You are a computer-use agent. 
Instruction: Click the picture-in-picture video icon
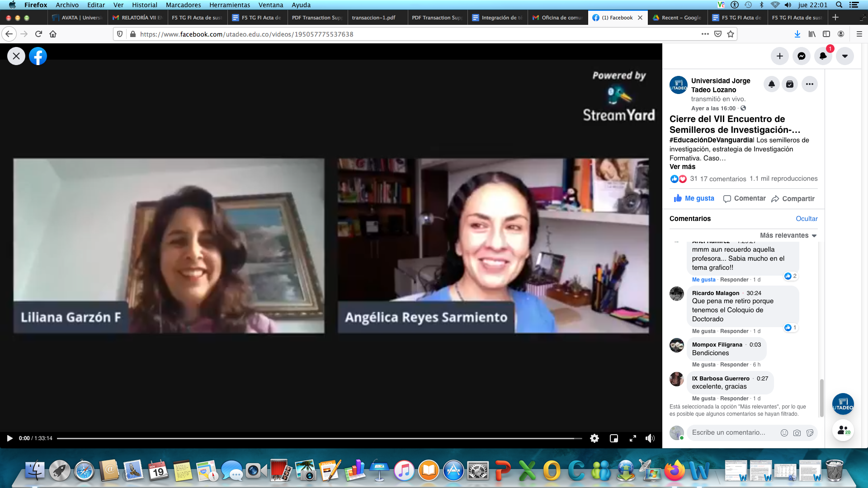(614, 438)
